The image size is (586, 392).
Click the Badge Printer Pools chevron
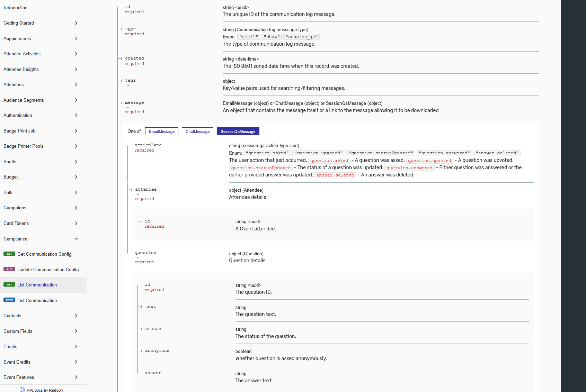76,146
